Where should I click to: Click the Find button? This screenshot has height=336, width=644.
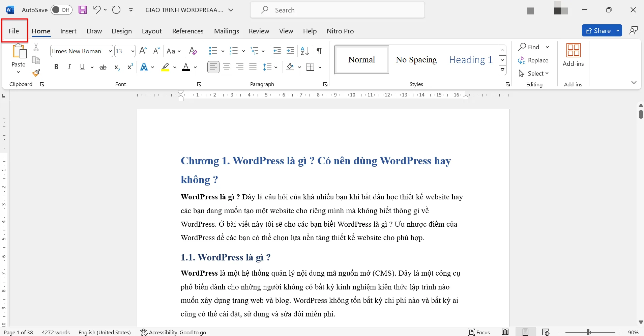pos(529,47)
